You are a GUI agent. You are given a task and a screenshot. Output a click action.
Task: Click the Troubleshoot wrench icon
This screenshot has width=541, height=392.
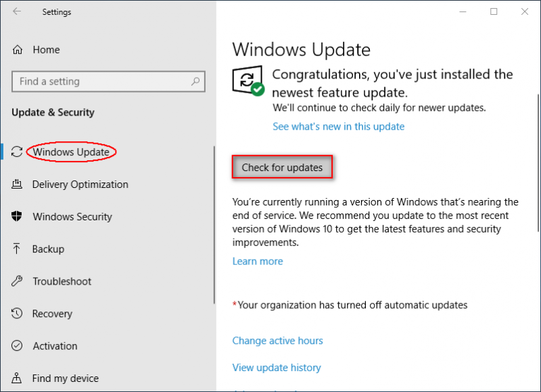[16, 281]
